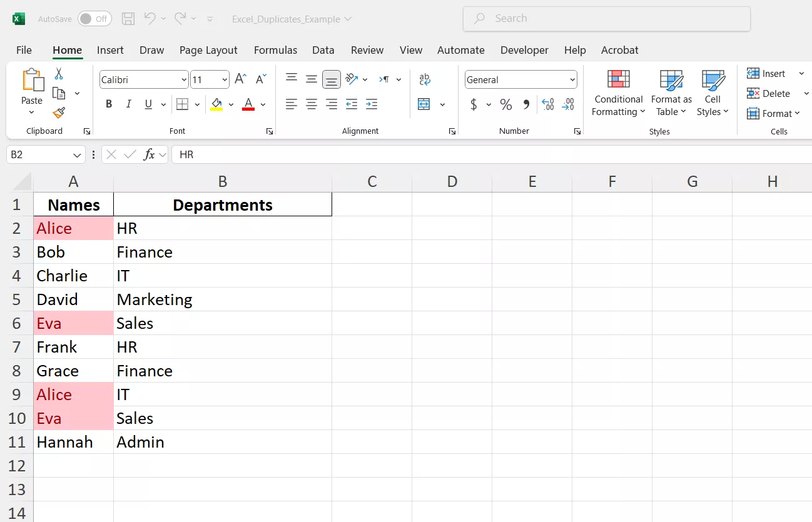
Task: Select the red Font Color swatch
Action: click(248, 104)
